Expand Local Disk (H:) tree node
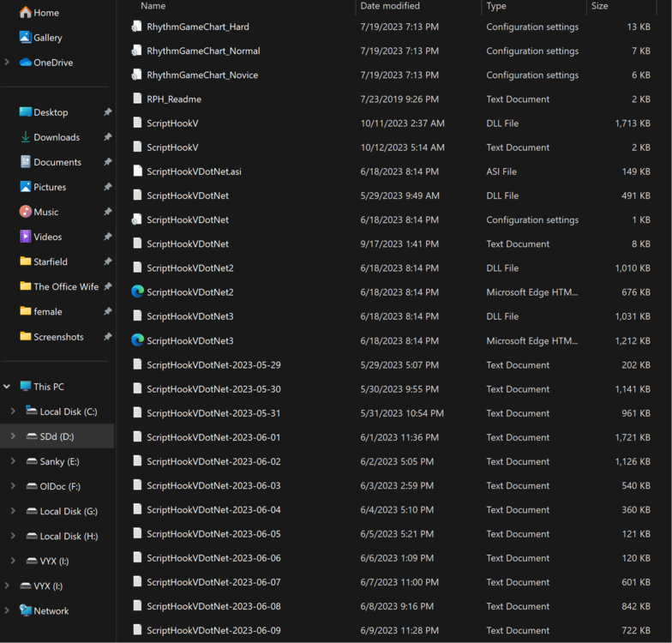Viewport: 672px width, 643px height. coord(13,535)
